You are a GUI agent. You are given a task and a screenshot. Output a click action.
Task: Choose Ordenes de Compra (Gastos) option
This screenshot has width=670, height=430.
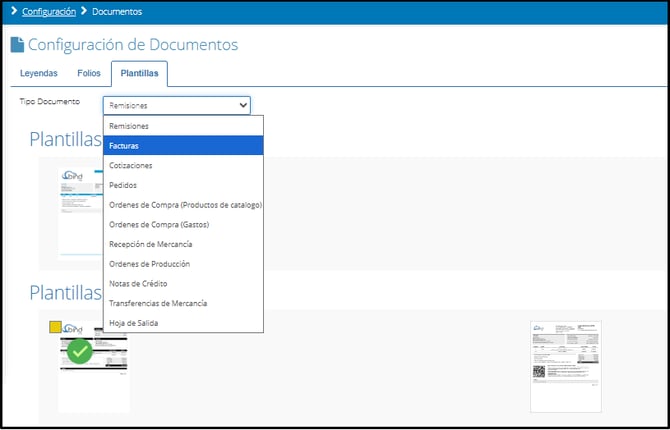coord(182,224)
